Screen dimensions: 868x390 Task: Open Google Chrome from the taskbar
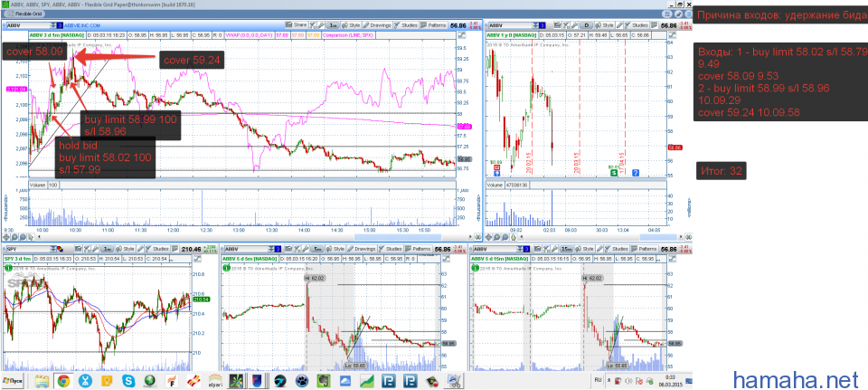click(x=63, y=382)
